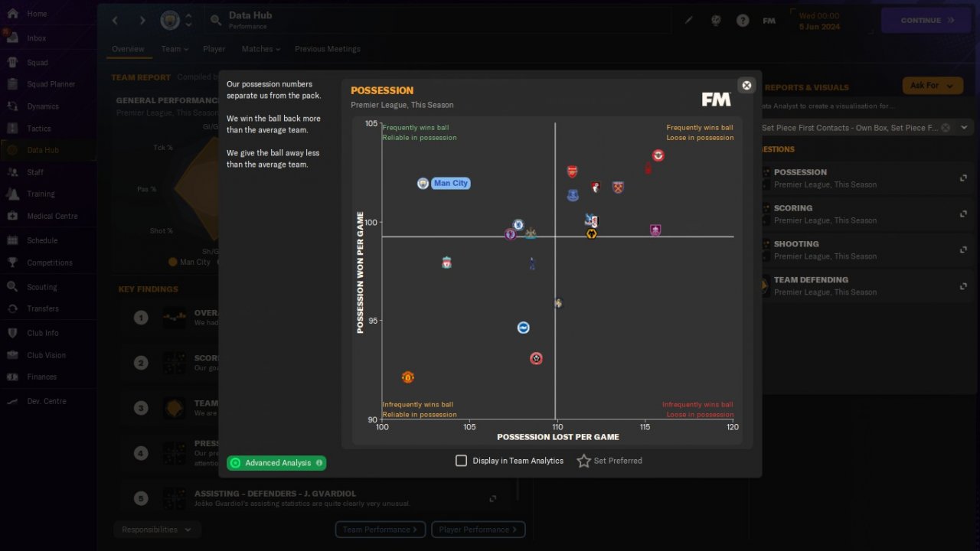Open Club Vision from the sidebar
The image size is (980, 551).
tap(47, 355)
